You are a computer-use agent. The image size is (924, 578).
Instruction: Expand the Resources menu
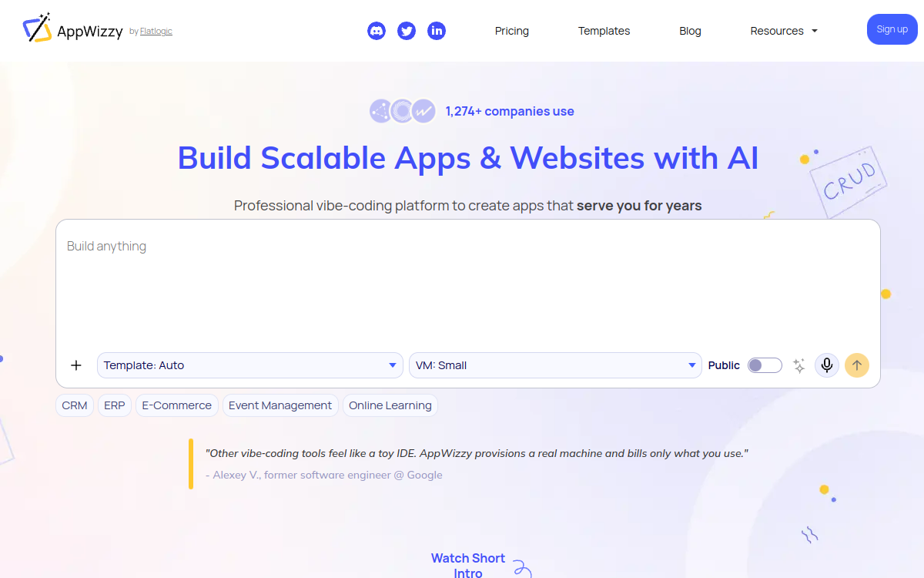(784, 31)
